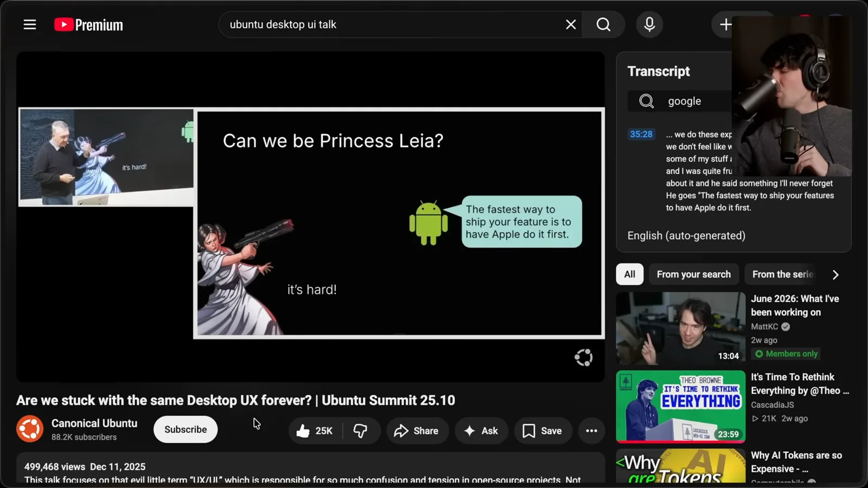This screenshot has height=488, width=868.
Task: Click the video title text
Action: pos(235,400)
